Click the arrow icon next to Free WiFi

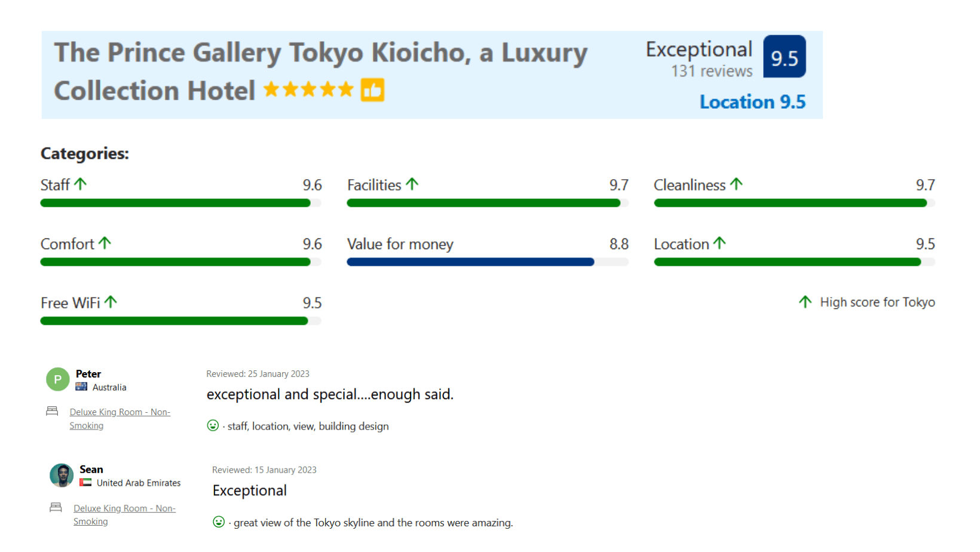[111, 302]
